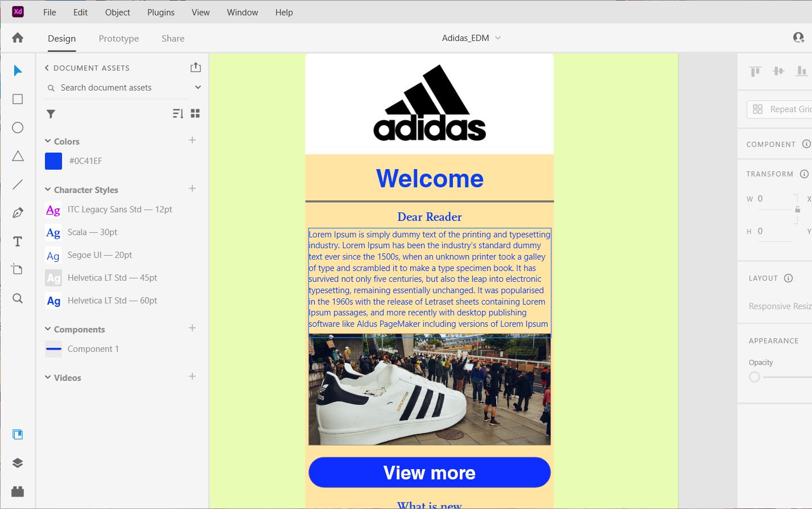Select the Pen tool

[x=18, y=213]
